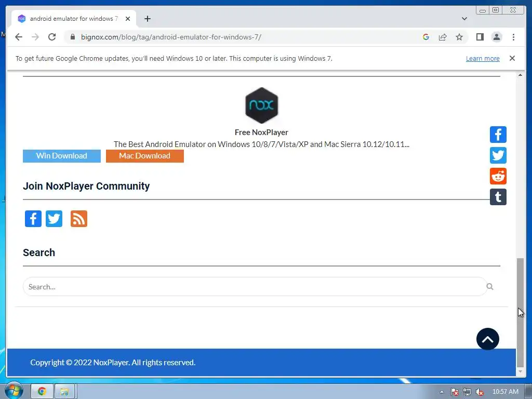Click Action Center flag tray icon
Screen dimensions: 532x399
tap(454, 392)
